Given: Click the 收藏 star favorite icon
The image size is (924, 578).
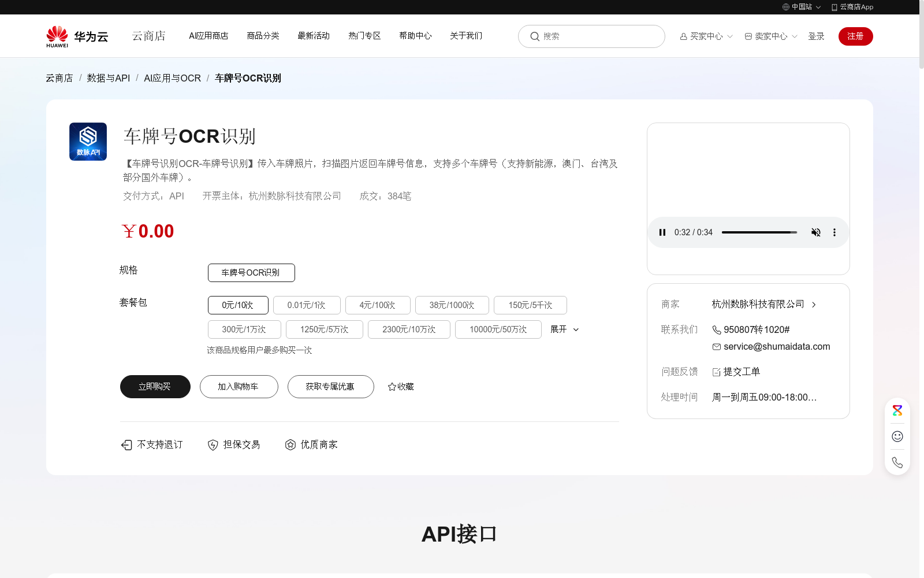Looking at the screenshot, I should (x=392, y=387).
